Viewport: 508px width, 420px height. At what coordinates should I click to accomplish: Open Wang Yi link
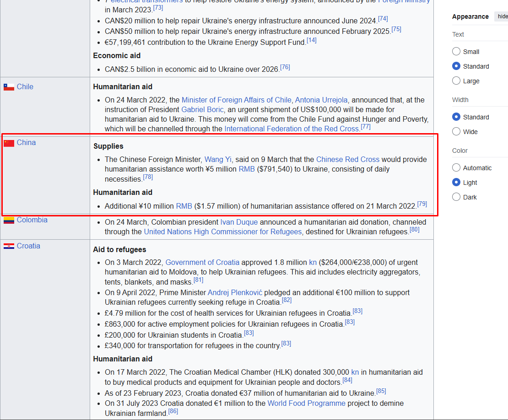218,159
